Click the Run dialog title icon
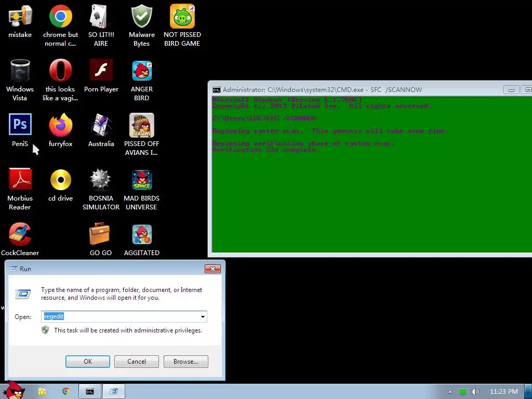This screenshot has height=399, width=532. (14, 269)
